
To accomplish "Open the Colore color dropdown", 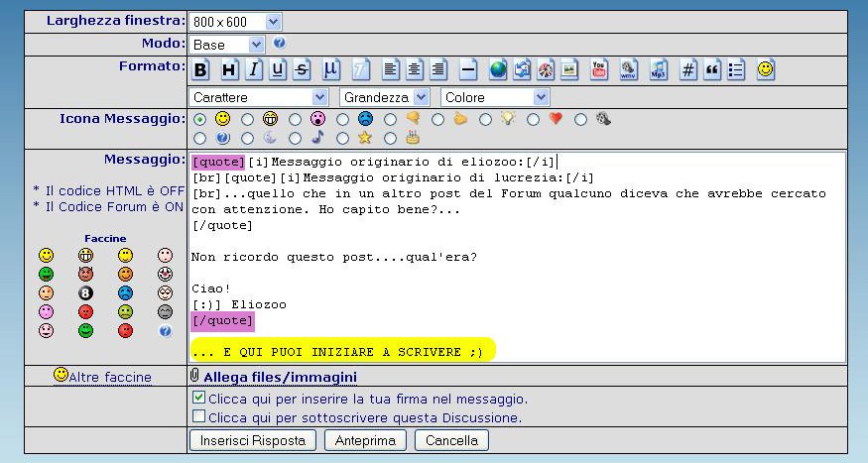I will [x=494, y=97].
